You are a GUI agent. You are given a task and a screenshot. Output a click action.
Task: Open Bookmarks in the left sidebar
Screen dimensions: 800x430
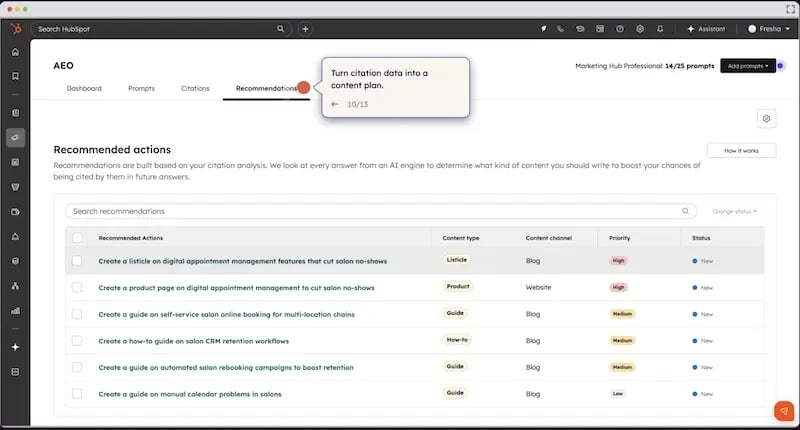(x=15, y=76)
